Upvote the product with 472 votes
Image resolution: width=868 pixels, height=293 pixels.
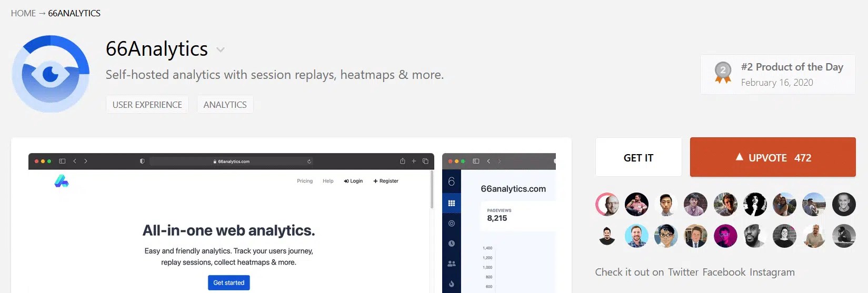tap(773, 157)
